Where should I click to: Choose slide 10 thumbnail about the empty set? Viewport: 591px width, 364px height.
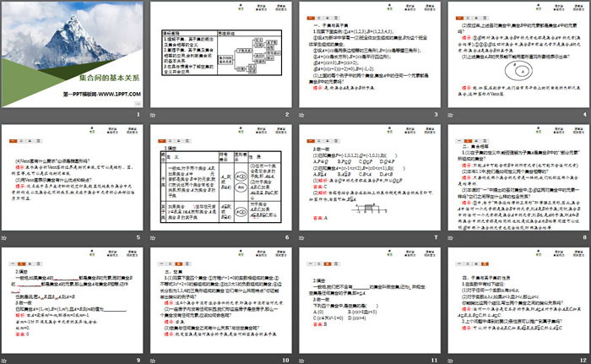pos(220,297)
